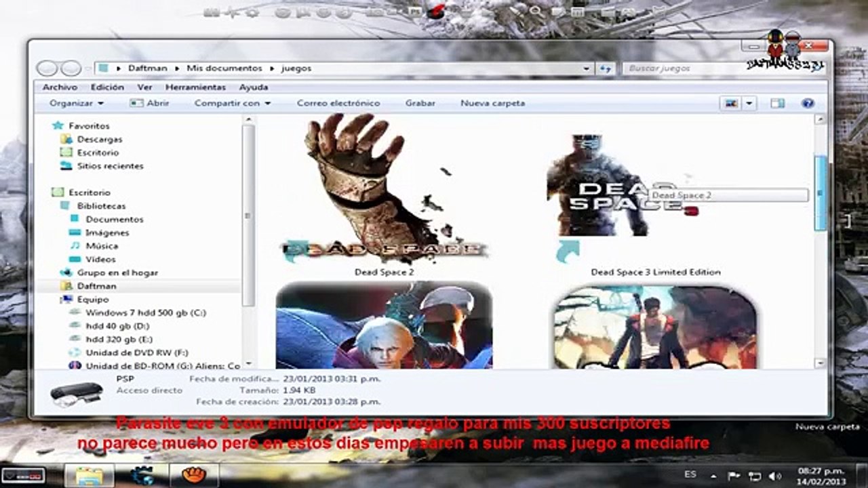Open the address bar history dropdown
This screenshot has height=488, width=868.
click(x=587, y=68)
